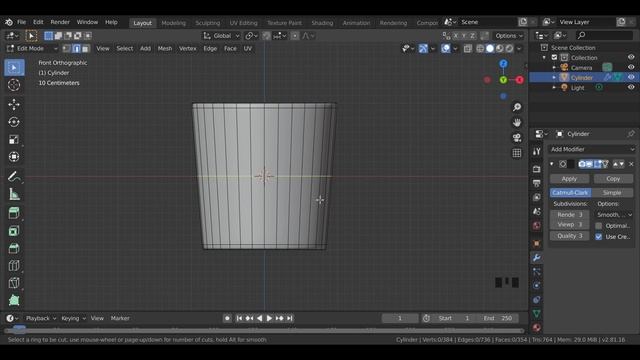This screenshot has height=360, width=640.
Task: Enable edge select mode
Action: pyautogui.click(x=76, y=49)
